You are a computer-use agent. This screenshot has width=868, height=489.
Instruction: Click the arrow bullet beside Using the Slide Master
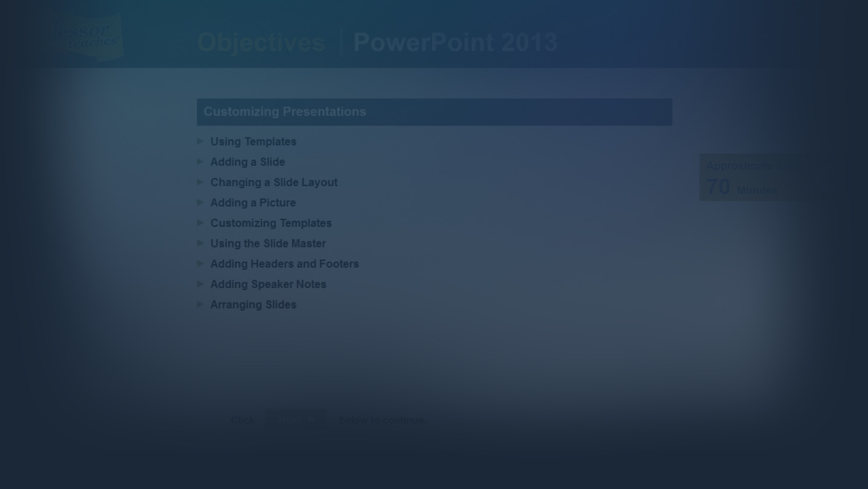point(200,243)
